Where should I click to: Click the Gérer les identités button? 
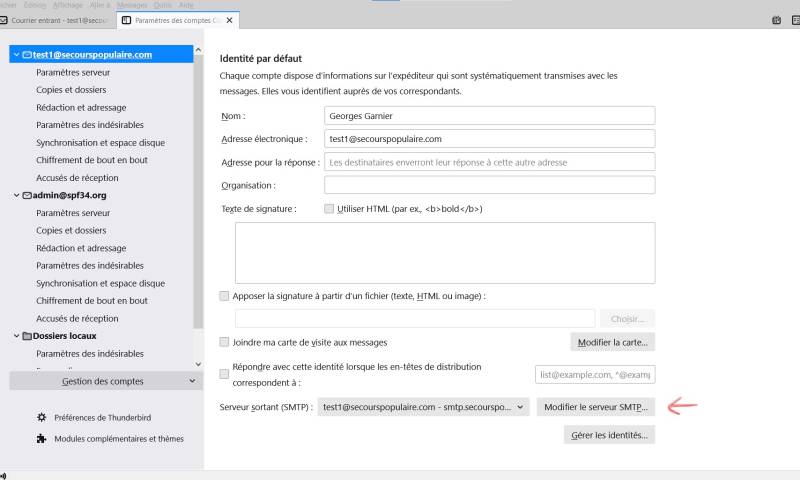pos(609,435)
